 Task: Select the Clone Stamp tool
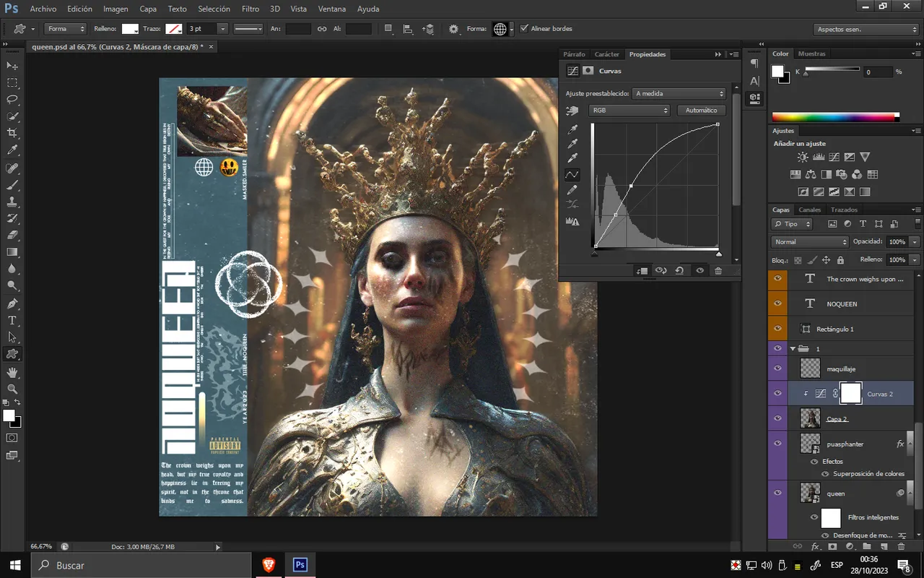click(x=12, y=202)
